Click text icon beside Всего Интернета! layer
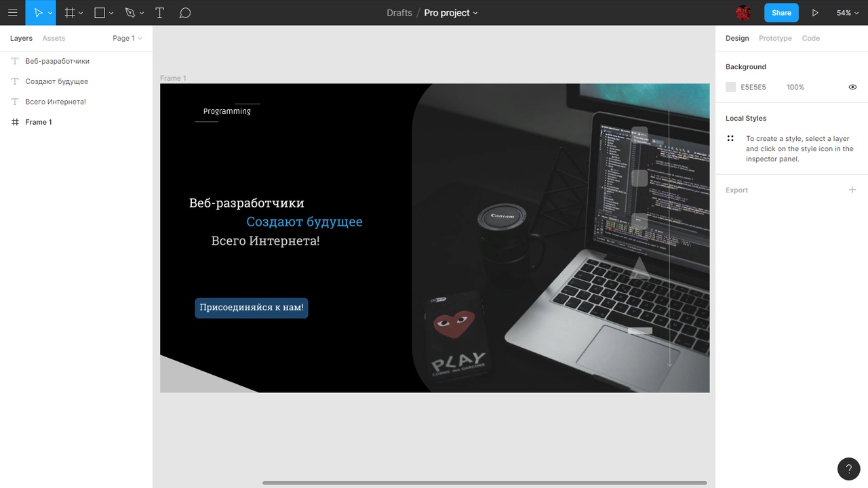The width and height of the screenshot is (868, 488). coord(15,102)
